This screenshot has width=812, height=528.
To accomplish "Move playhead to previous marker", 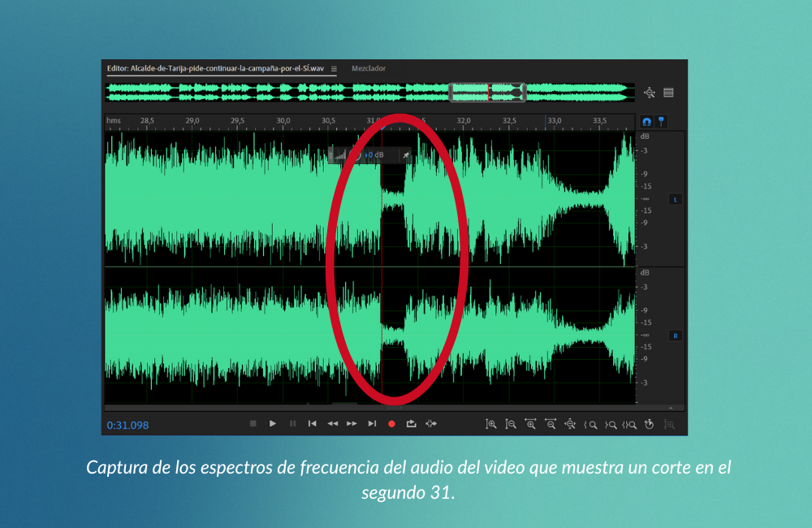I will click(x=312, y=423).
